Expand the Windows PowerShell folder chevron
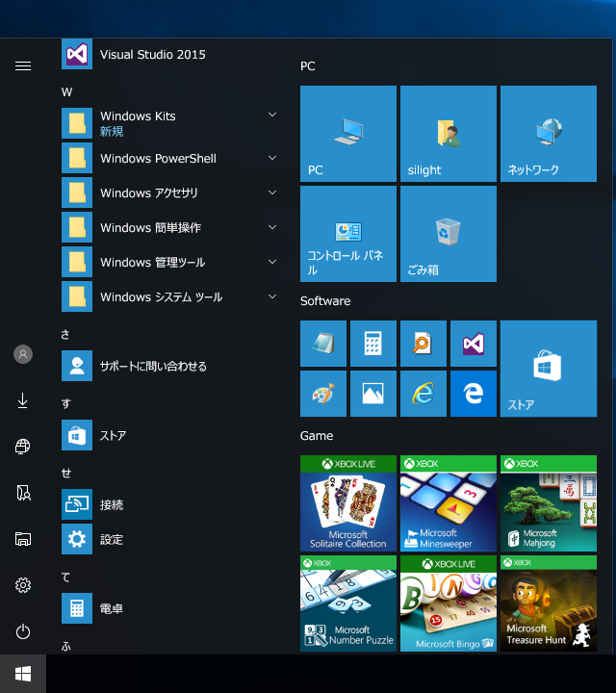 (272, 158)
